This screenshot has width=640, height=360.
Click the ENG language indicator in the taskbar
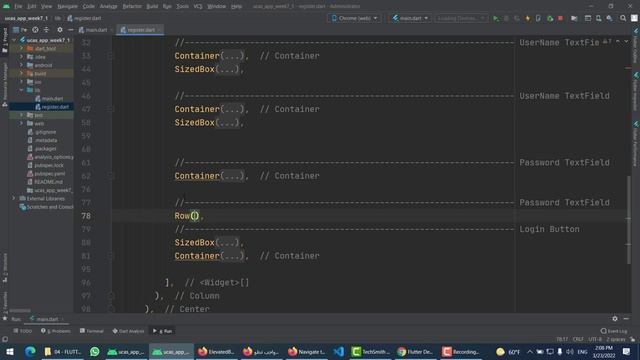click(x=582, y=351)
